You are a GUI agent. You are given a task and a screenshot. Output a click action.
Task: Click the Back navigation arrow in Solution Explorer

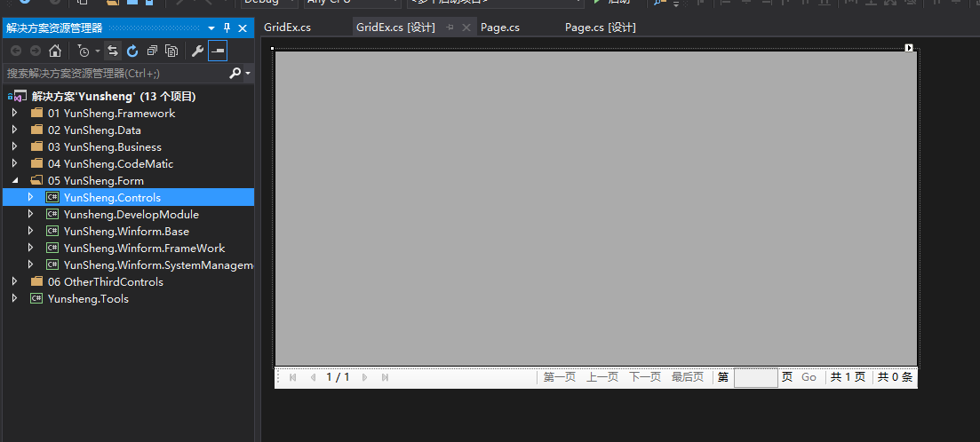click(x=16, y=51)
